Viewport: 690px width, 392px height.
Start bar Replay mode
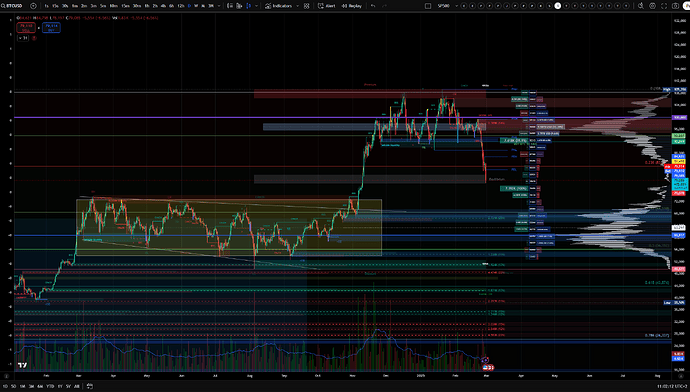point(352,6)
